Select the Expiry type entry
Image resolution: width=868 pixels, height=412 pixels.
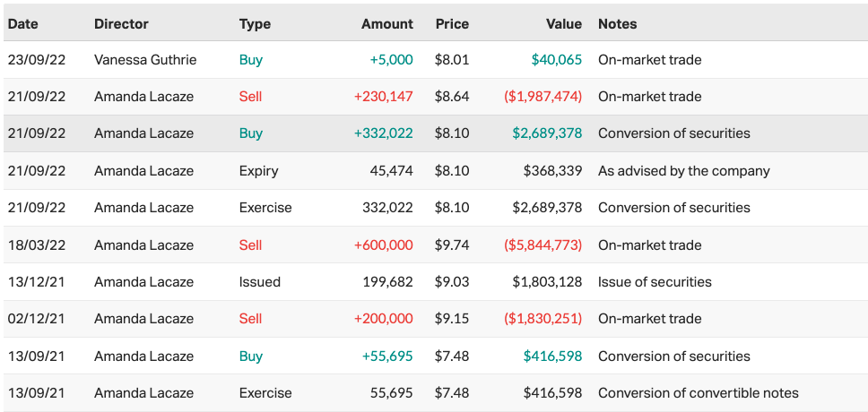pyautogui.click(x=258, y=171)
